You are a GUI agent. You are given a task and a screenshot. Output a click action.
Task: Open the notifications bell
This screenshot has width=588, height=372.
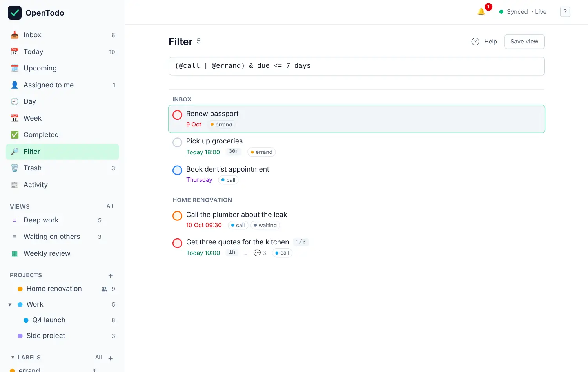coord(481,12)
